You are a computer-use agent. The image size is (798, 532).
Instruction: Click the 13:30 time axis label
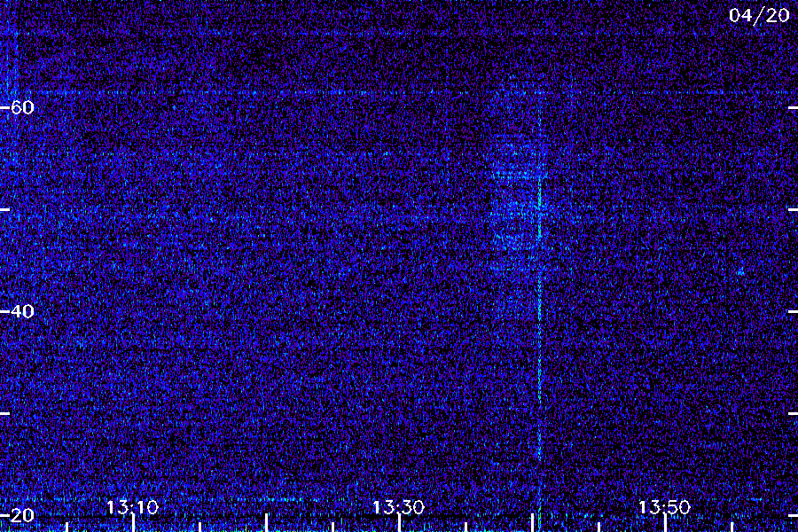point(398,507)
